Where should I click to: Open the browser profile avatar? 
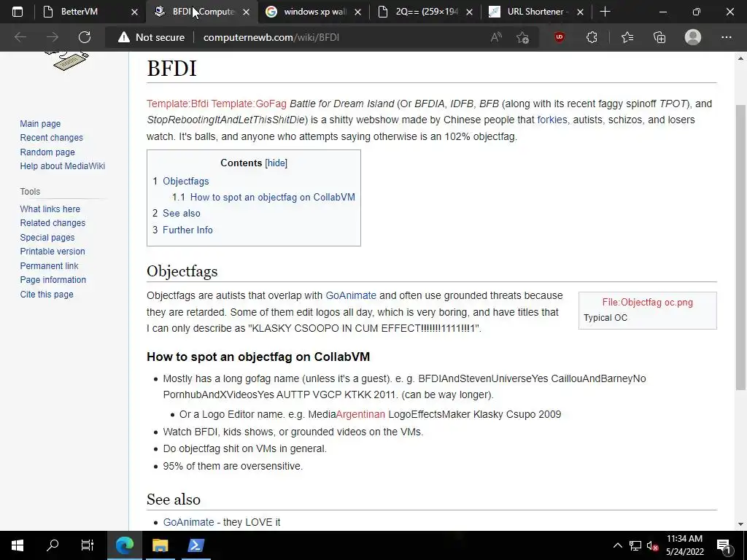693,37
